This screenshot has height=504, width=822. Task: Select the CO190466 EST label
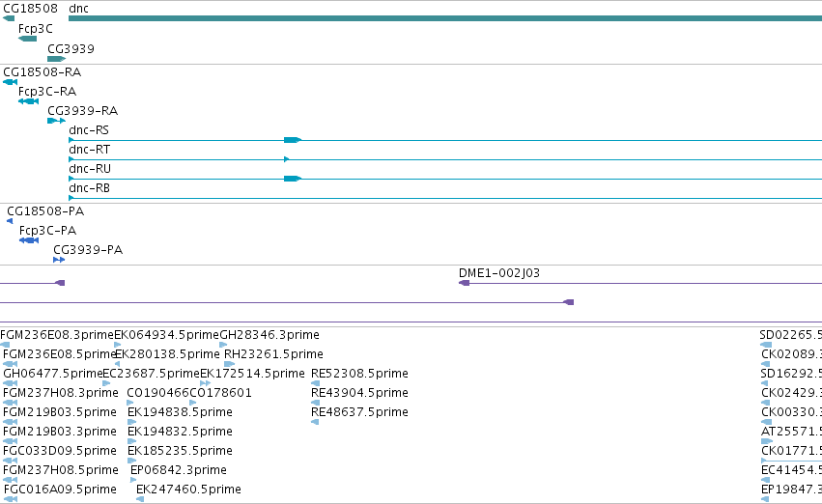click(x=158, y=393)
